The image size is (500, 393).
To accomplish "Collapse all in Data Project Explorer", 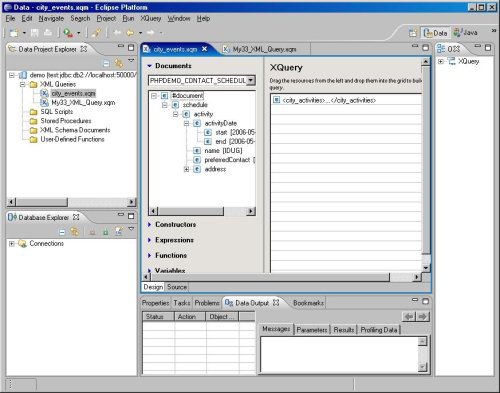I will click(x=106, y=63).
